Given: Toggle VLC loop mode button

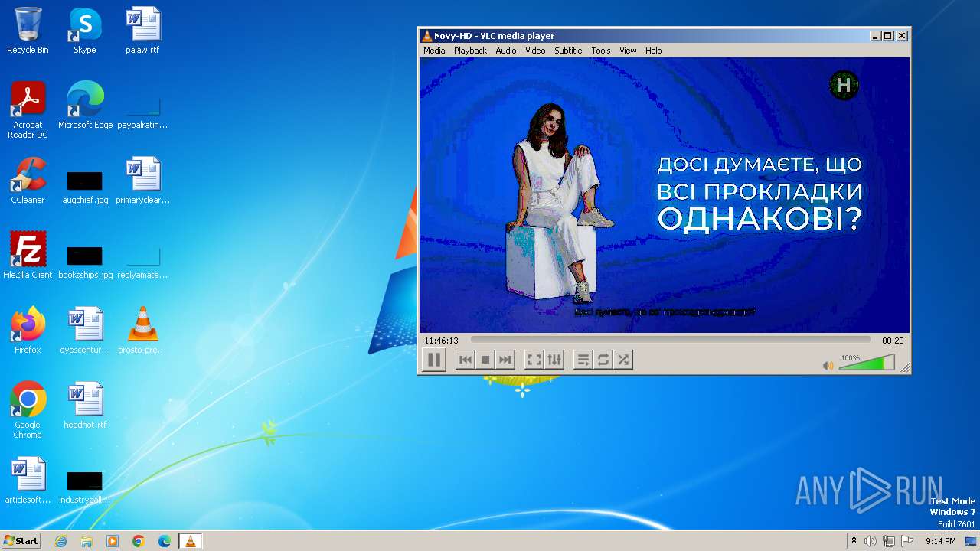Looking at the screenshot, I should pyautogui.click(x=603, y=360).
